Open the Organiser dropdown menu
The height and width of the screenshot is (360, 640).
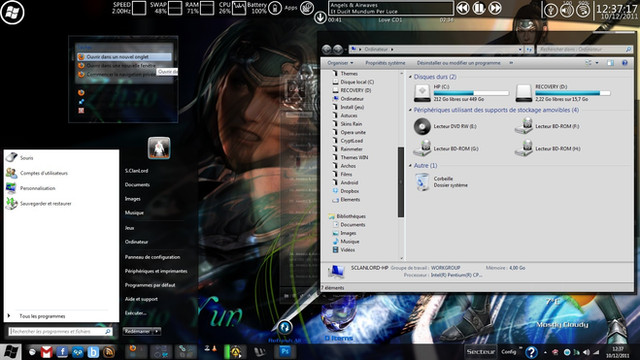(x=340, y=63)
